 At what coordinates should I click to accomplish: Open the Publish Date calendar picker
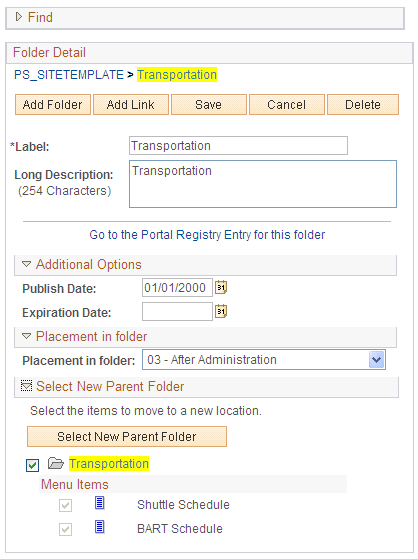click(x=221, y=287)
